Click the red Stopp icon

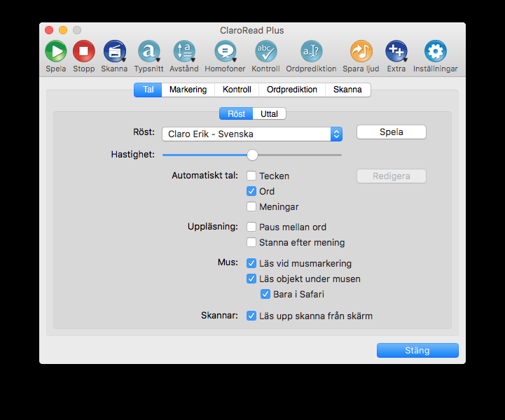coord(84,51)
